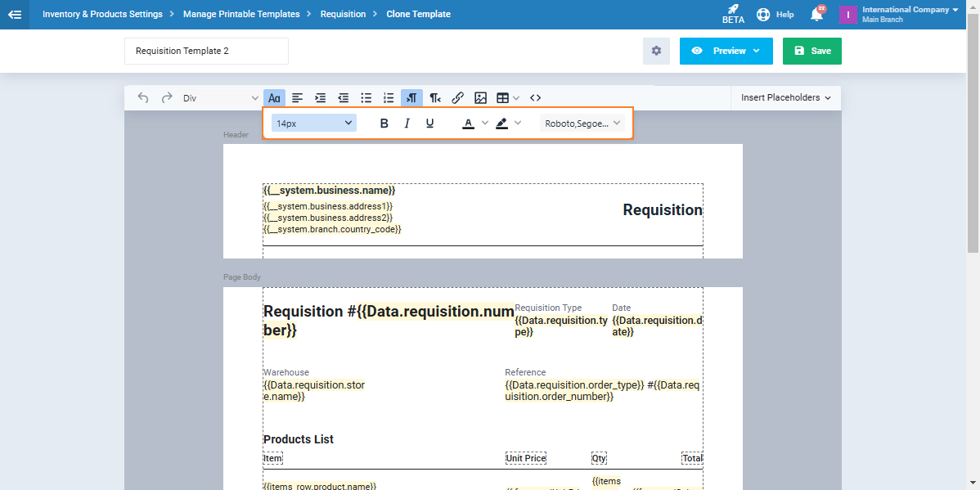
Task: Click the Preview button
Action: [726, 51]
